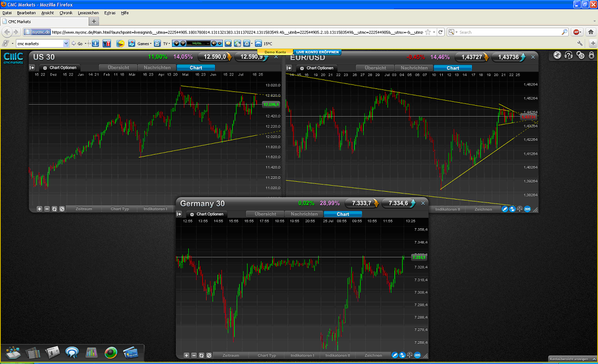Click the YouTube icon in toolbar
Viewport: 598px width, 364px height.
[x=107, y=43]
